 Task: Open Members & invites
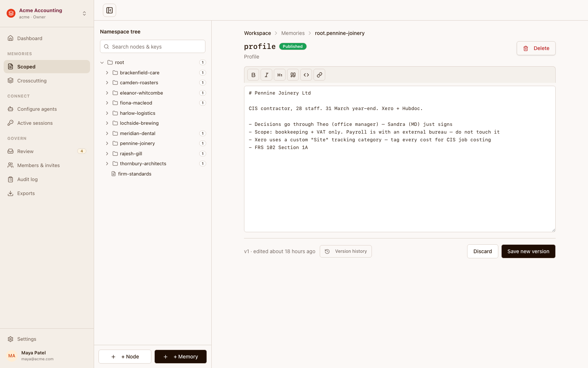click(47, 165)
